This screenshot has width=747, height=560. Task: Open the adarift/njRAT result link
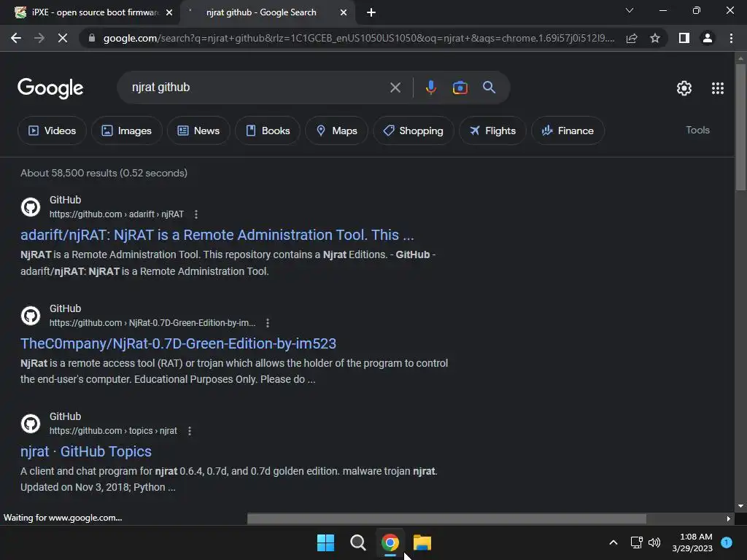(217, 235)
